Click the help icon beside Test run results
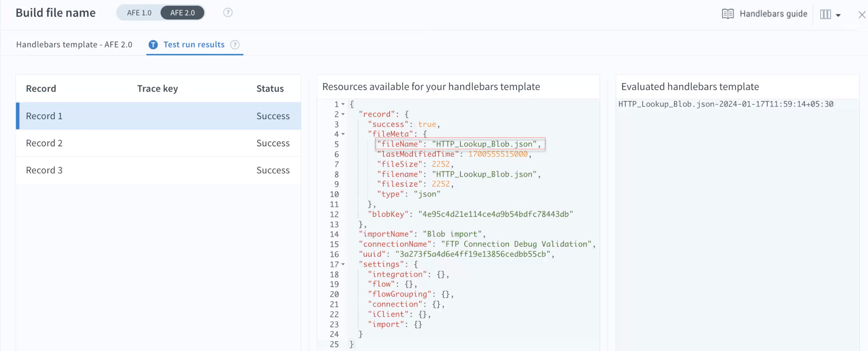 point(235,45)
